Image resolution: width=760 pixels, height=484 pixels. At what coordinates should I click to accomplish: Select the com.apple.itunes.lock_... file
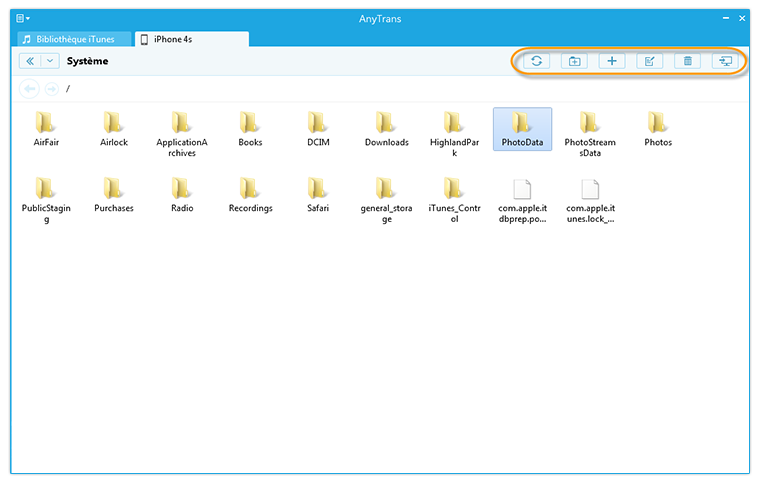590,201
